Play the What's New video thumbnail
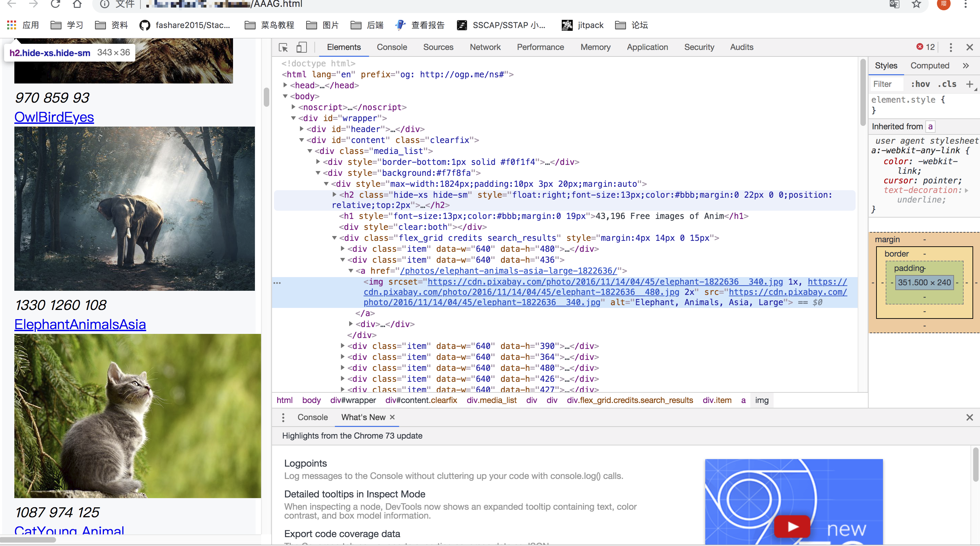Image resolution: width=980 pixels, height=546 pixels. coord(793,526)
